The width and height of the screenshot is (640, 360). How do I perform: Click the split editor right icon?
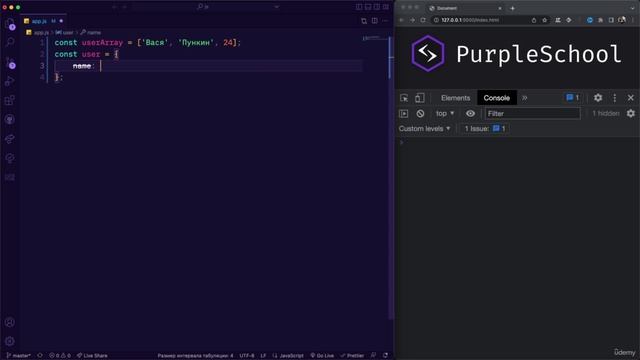point(375,21)
